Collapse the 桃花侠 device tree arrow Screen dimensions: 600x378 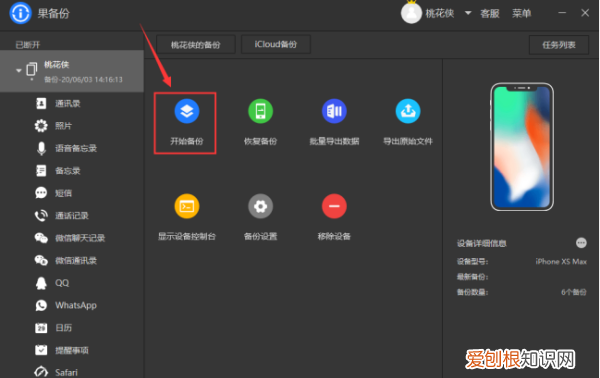point(18,70)
